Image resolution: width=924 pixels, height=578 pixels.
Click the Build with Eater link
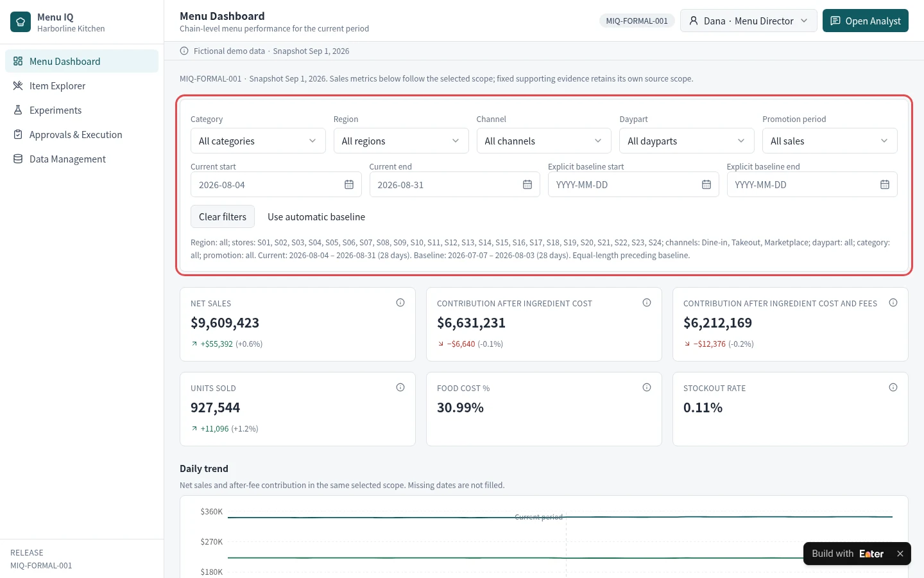click(848, 554)
